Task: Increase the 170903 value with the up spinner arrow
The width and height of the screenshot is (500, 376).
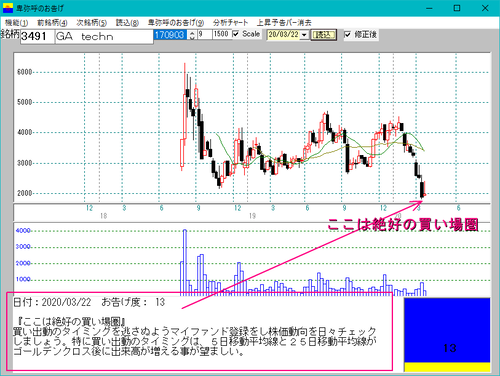Action: 192,33
